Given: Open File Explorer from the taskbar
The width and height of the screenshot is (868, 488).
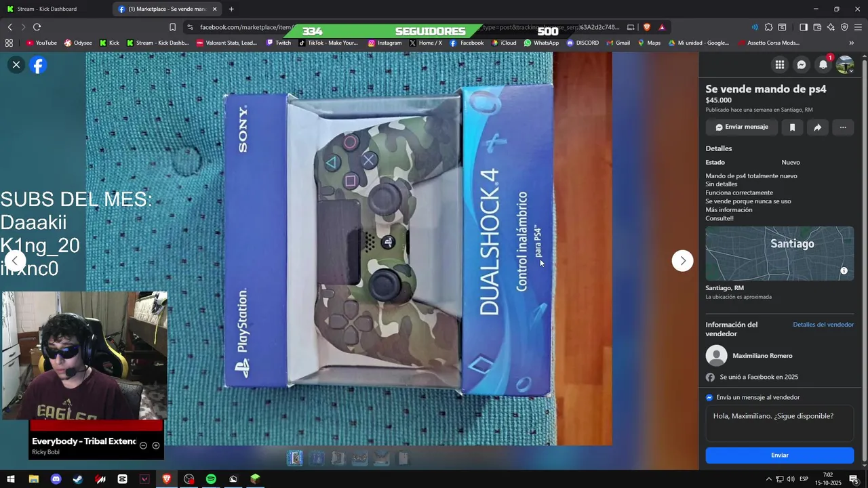Looking at the screenshot, I should 33,479.
